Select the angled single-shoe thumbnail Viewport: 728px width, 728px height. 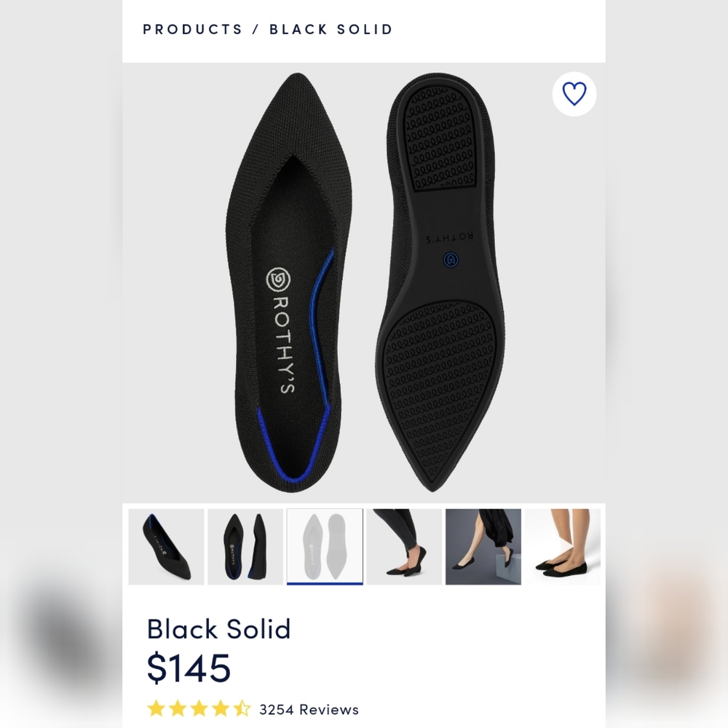(166, 547)
